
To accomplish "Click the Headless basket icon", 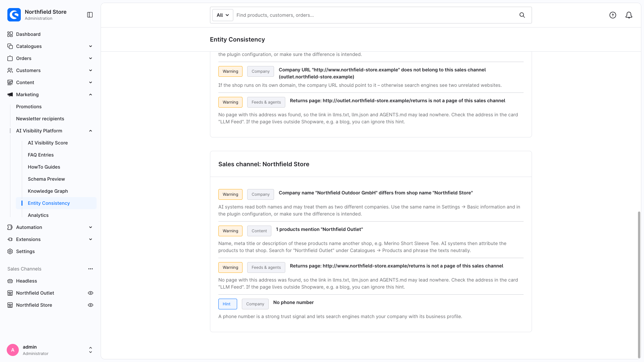I will 10,281.
